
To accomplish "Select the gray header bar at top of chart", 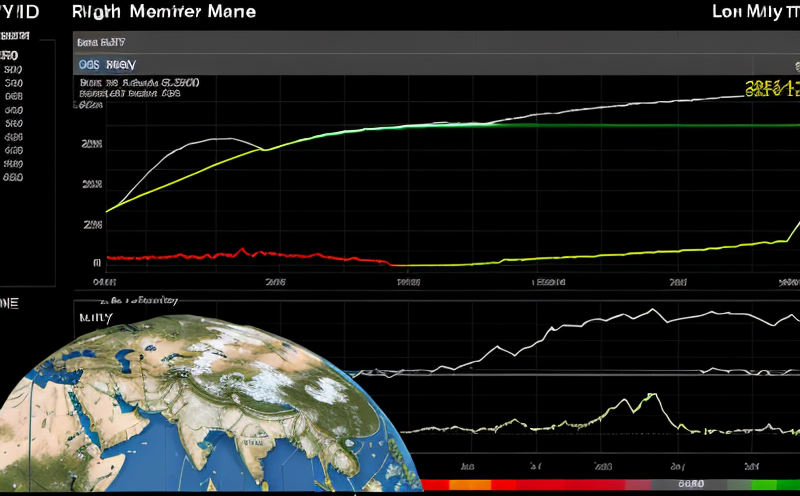I will 430,42.
